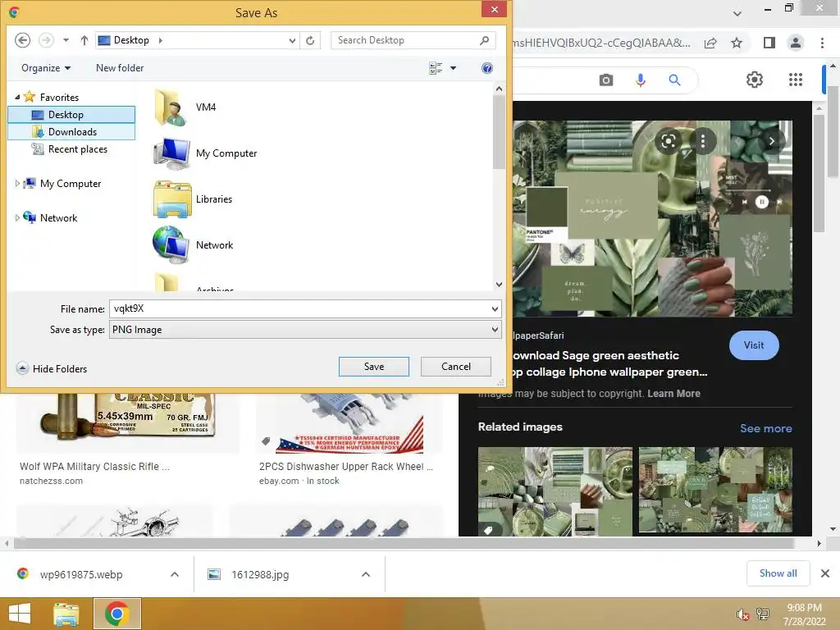840x630 pixels.
Task: Expand the address bar path dropdown
Action: pos(292,40)
